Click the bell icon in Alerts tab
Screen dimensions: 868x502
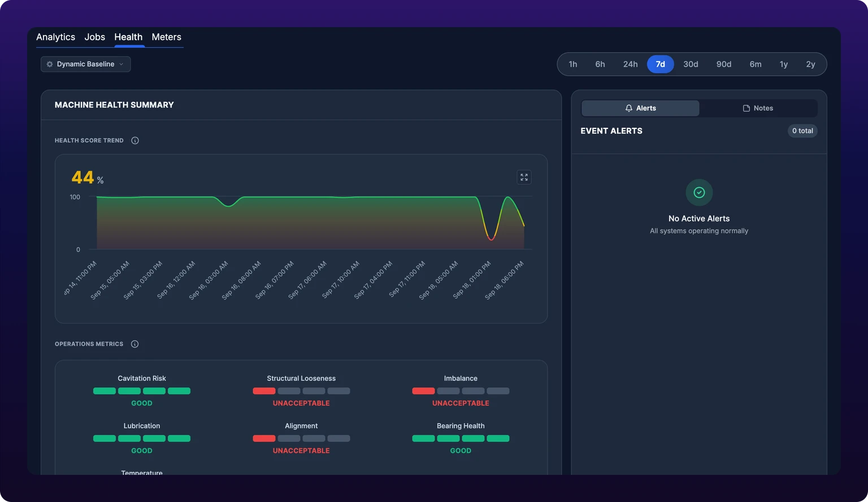[x=628, y=108]
